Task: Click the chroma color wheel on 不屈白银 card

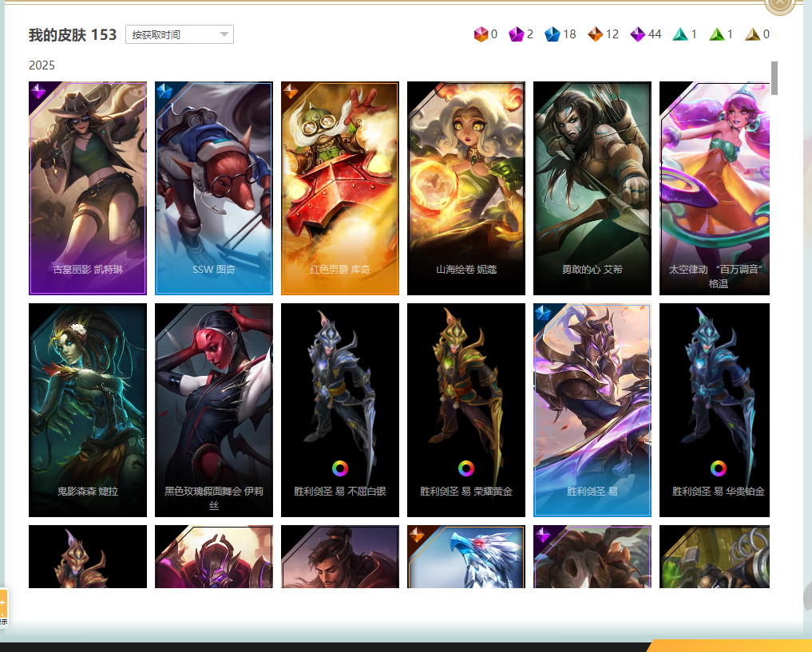Action: (339, 468)
